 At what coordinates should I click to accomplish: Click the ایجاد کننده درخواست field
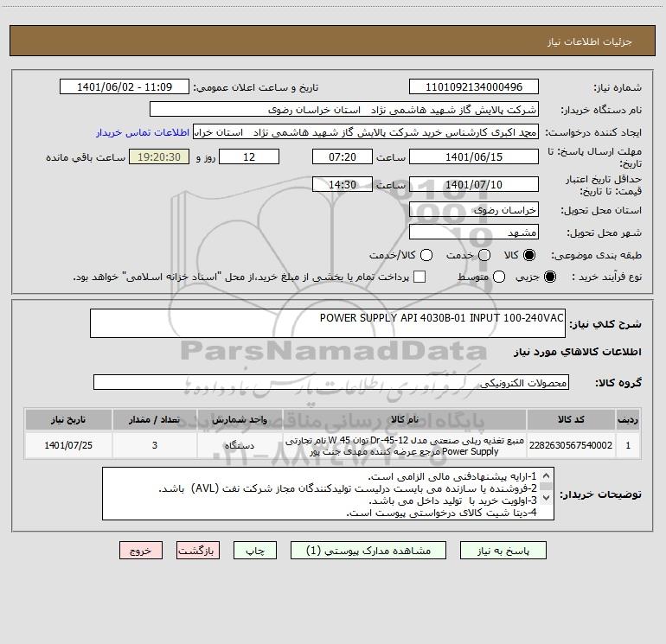(x=366, y=132)
